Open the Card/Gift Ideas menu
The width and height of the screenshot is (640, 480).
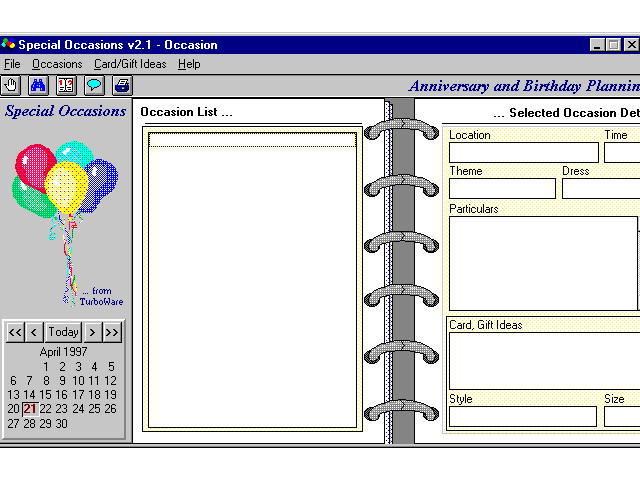130,64
